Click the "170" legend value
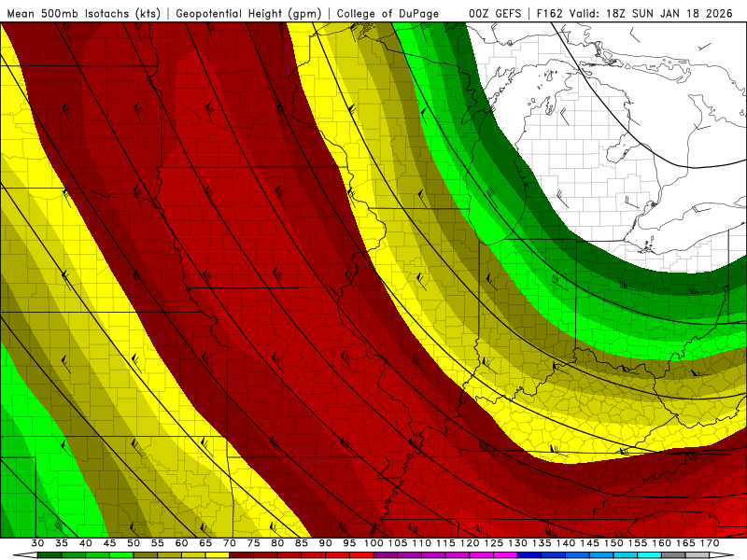The width and height of the screenshot is (747, 560). (x=710, y=543)
